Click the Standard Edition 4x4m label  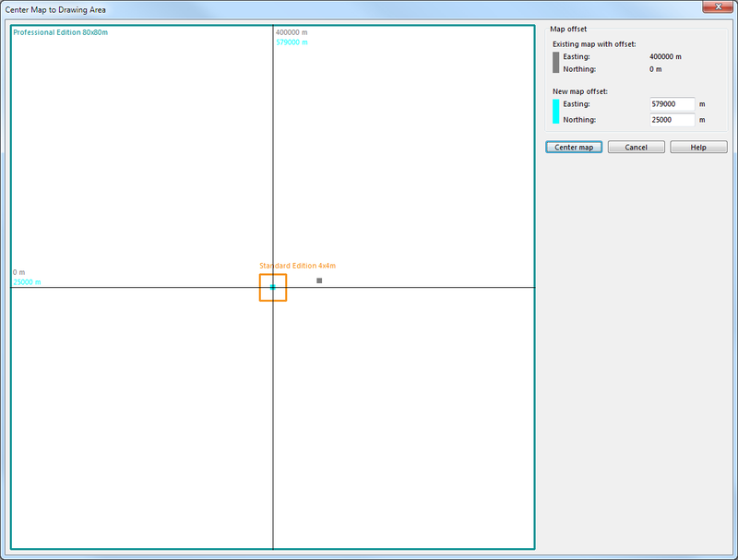pos(297,266)
